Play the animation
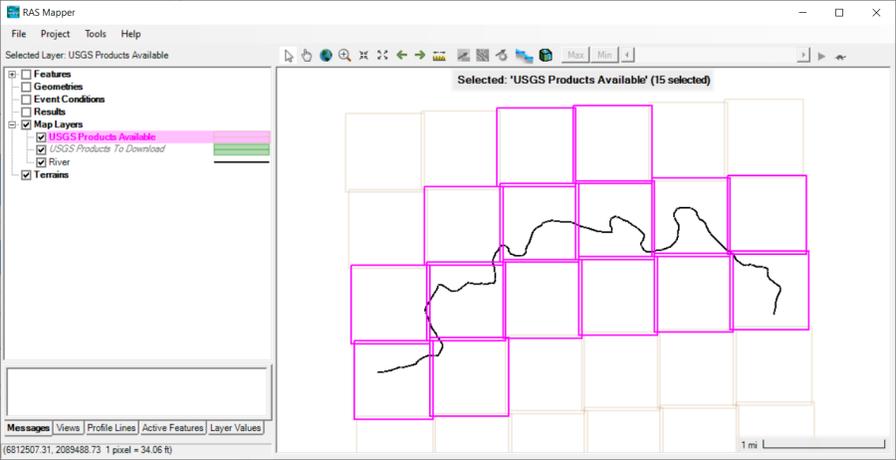896x460 pixels. pos(822,56)
